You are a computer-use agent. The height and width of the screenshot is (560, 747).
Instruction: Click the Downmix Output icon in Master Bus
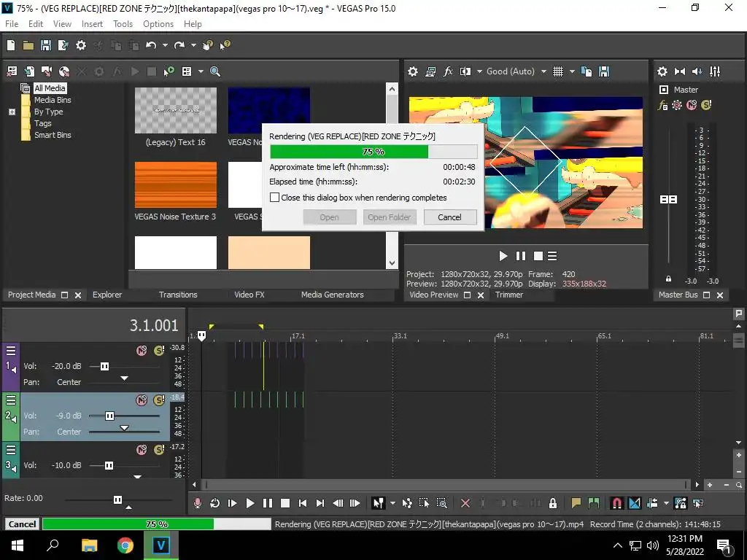(x=680, y=71)
